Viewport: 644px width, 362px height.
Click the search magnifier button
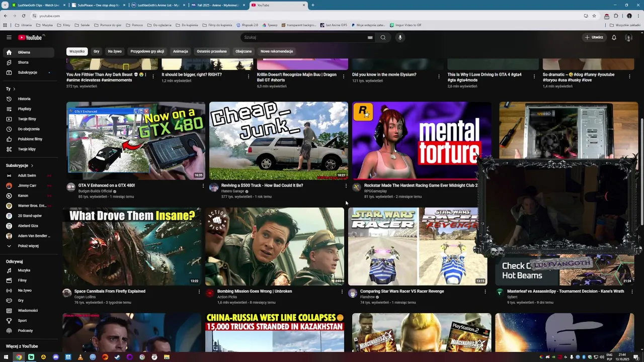click(x=383, y=37)
